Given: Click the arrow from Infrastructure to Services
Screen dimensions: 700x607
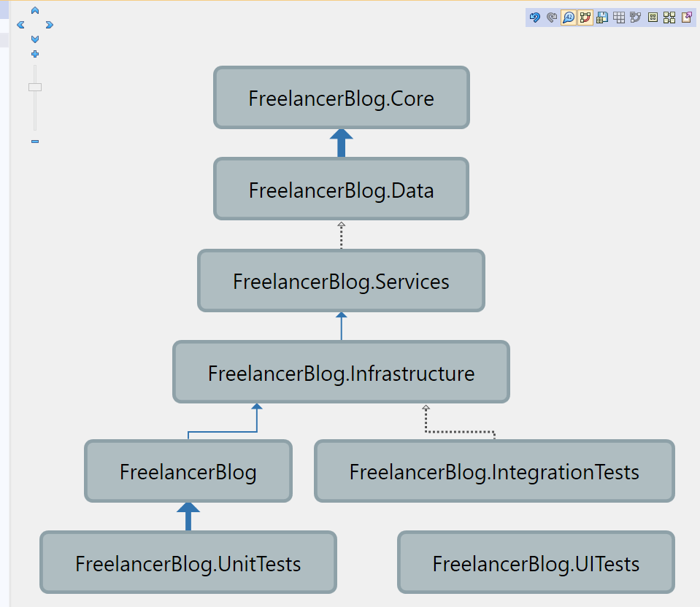Looking at the screenshot, I should [342, 326].
